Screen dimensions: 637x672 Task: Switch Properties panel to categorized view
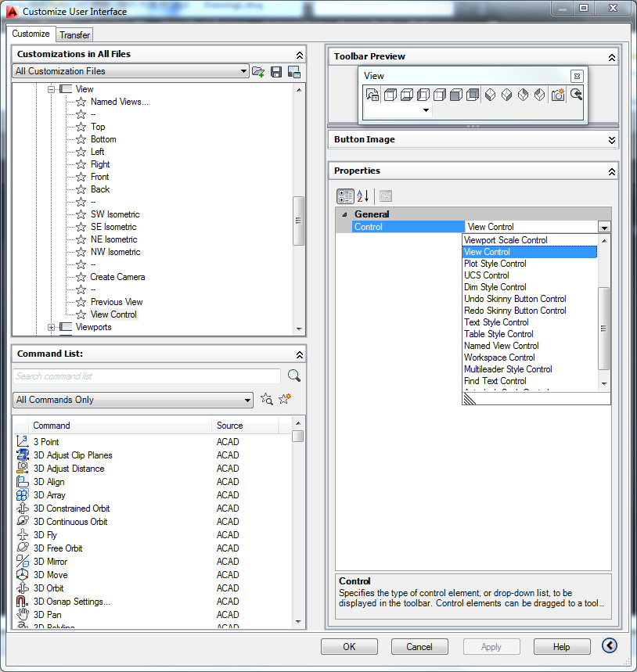pyautogui.click(x=345, y=196)
